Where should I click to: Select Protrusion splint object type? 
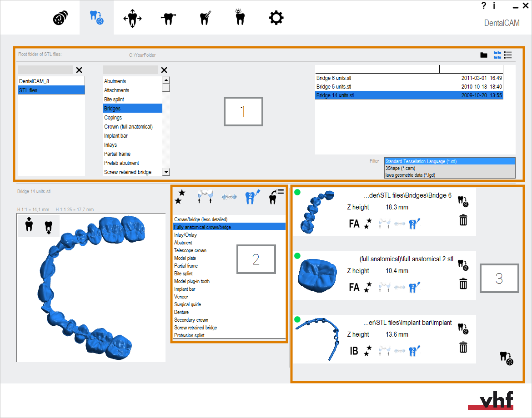229,335
